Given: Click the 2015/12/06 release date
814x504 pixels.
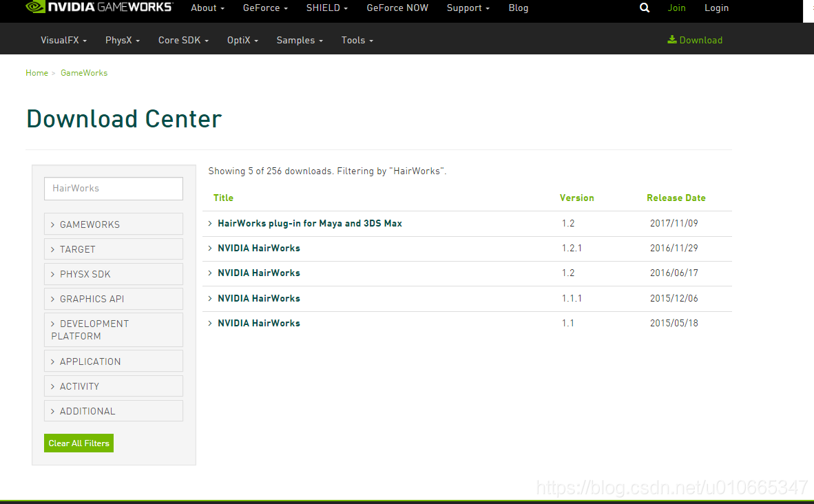Looking at the screenshot, I should click(674, 298).
